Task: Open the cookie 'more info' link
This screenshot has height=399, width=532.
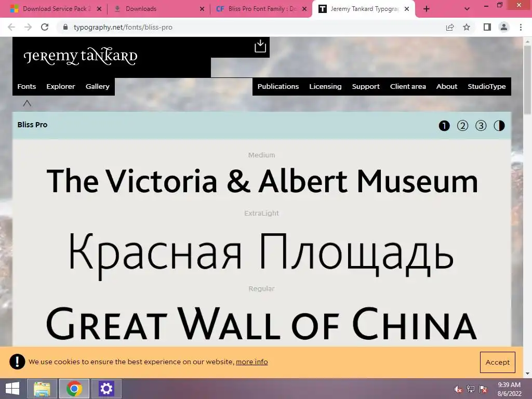Action: pos(252,362)
